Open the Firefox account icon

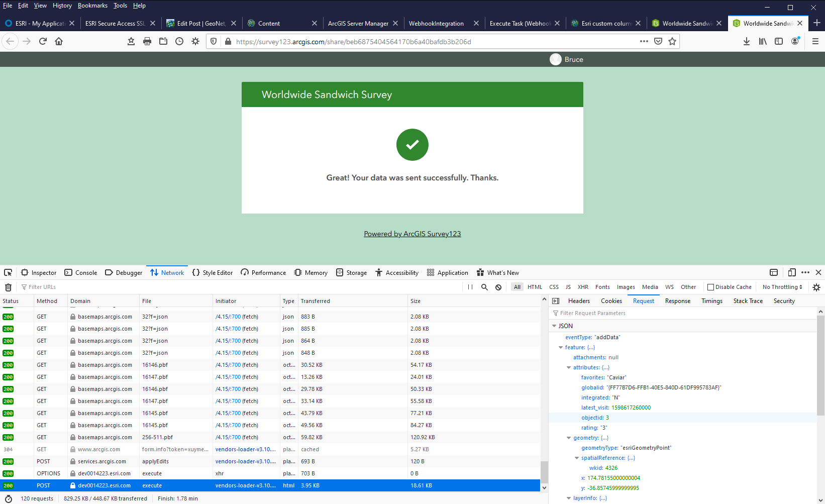[x=795, y=41]
